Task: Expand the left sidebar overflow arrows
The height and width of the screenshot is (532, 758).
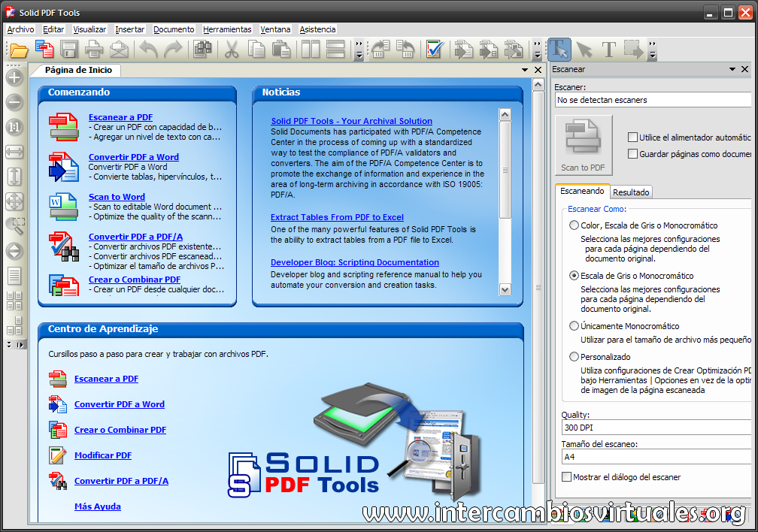Action: tap(14, 344)
